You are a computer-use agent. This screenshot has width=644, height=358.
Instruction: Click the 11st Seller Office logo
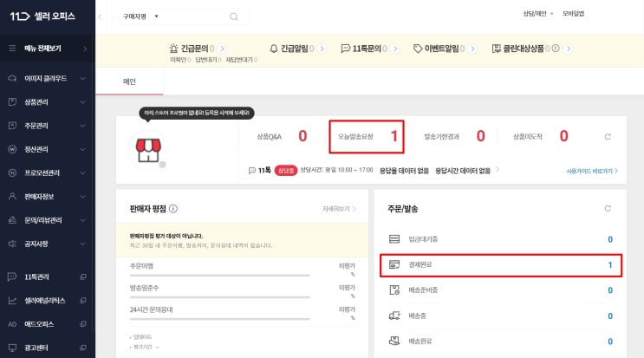(x=42, y=16)
